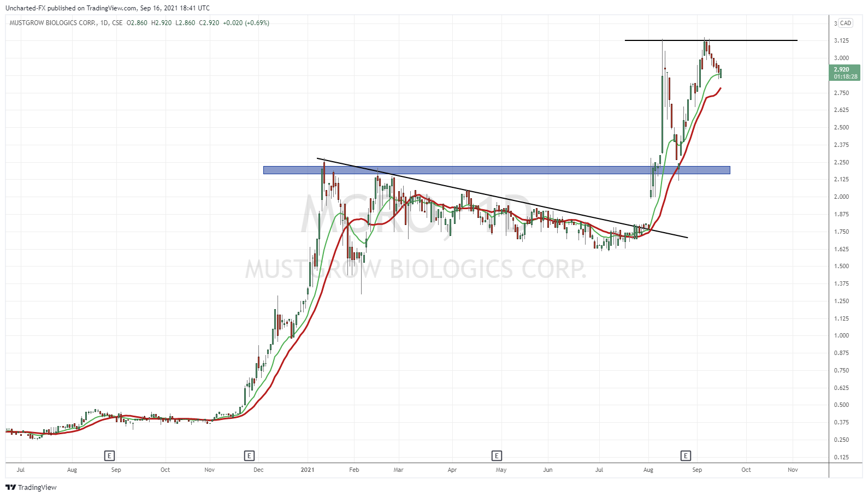868x497 pixels.
Task: Click the change value +0.020 (+0.69%)
Action: click(x=246, y=23)
